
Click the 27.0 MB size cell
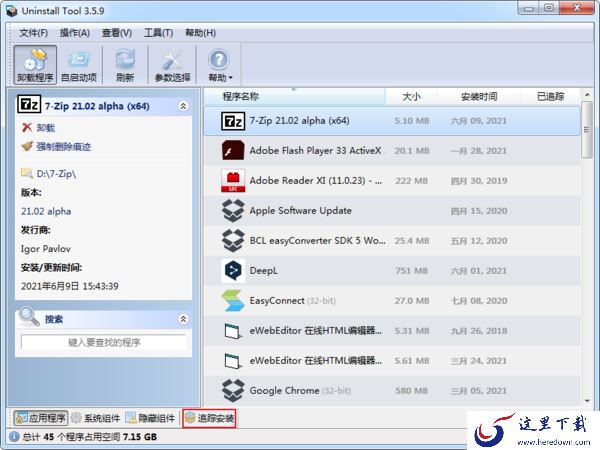coord(411,301)
